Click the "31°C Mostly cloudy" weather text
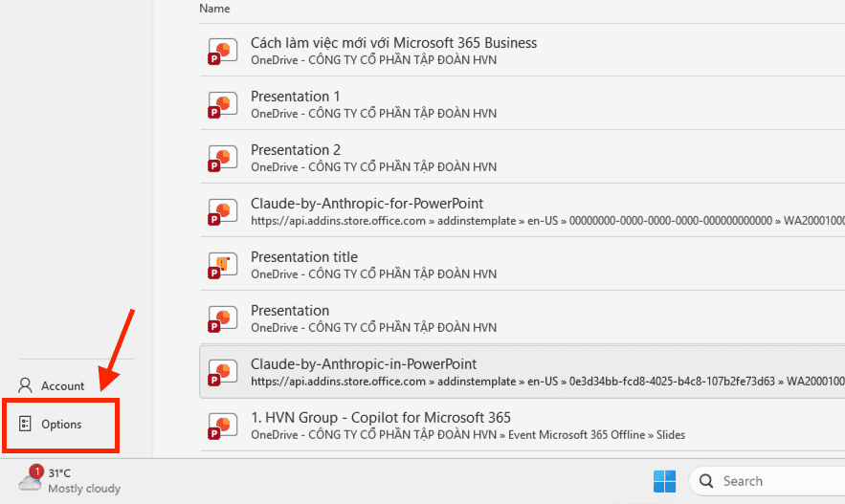This screenshot has width=845, height=504. [x=84, y=481]
